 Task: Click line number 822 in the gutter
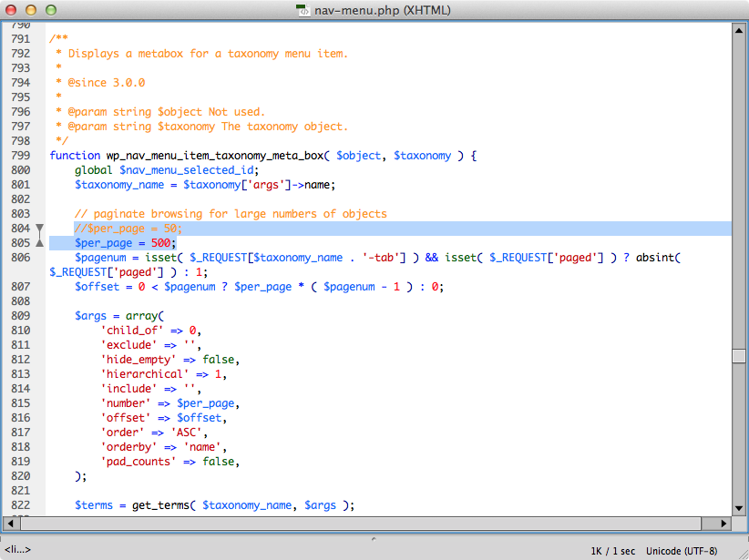[x=21, y=505]
